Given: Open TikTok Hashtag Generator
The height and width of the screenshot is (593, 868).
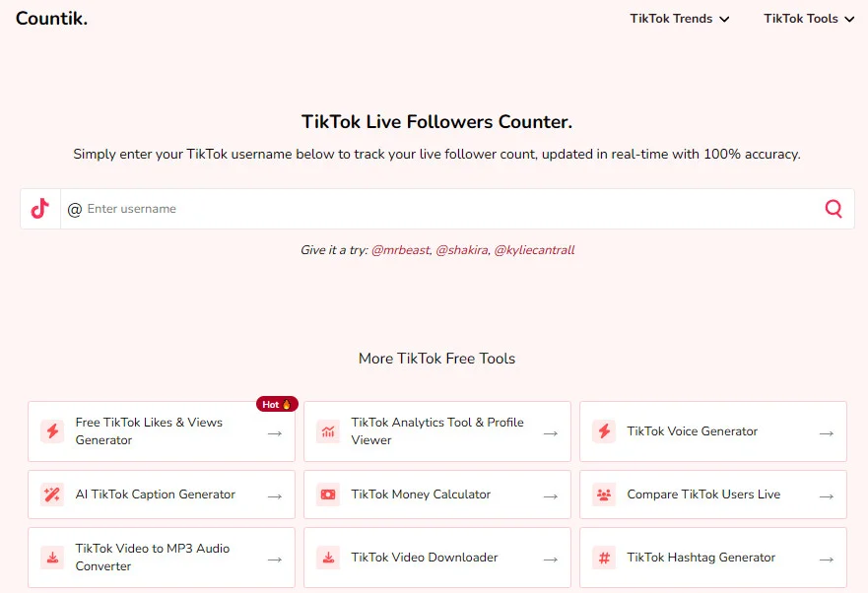Looking at the screenshot, I should [713, 558].
